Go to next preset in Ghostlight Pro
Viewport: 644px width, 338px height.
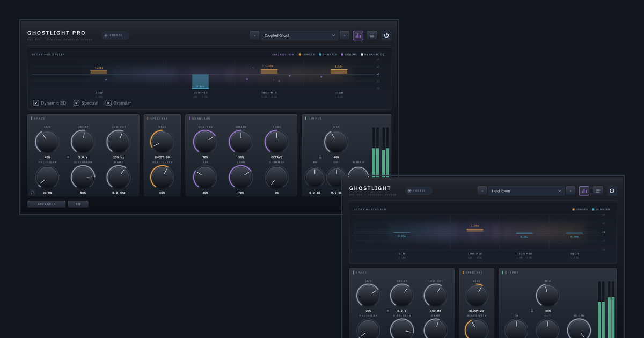pyautogui.click(x=345, y=35)
